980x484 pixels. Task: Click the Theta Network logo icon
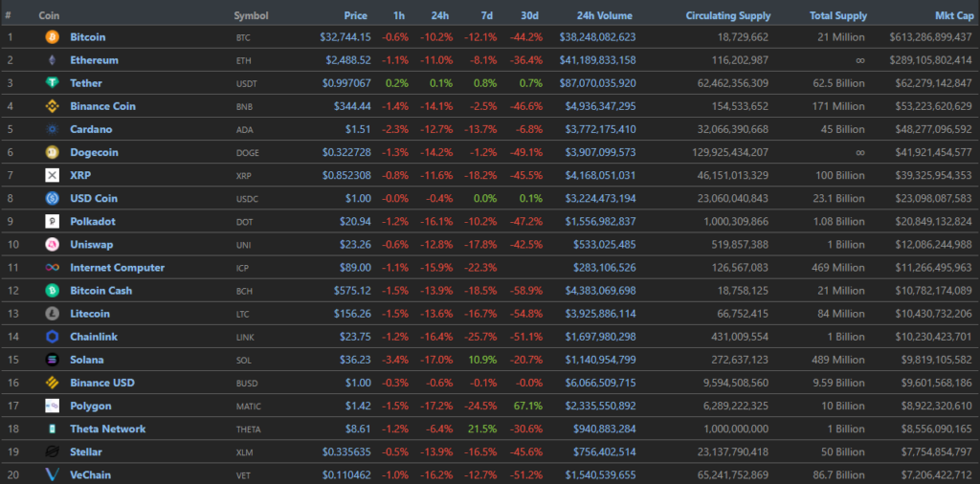point(52,429)
